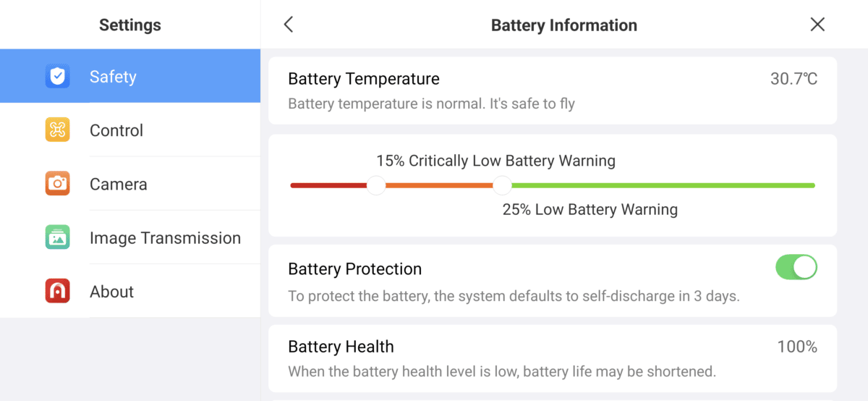Click the red About icon
The height and width of the screenshot is (401, 868).
(x=58, y=292)
